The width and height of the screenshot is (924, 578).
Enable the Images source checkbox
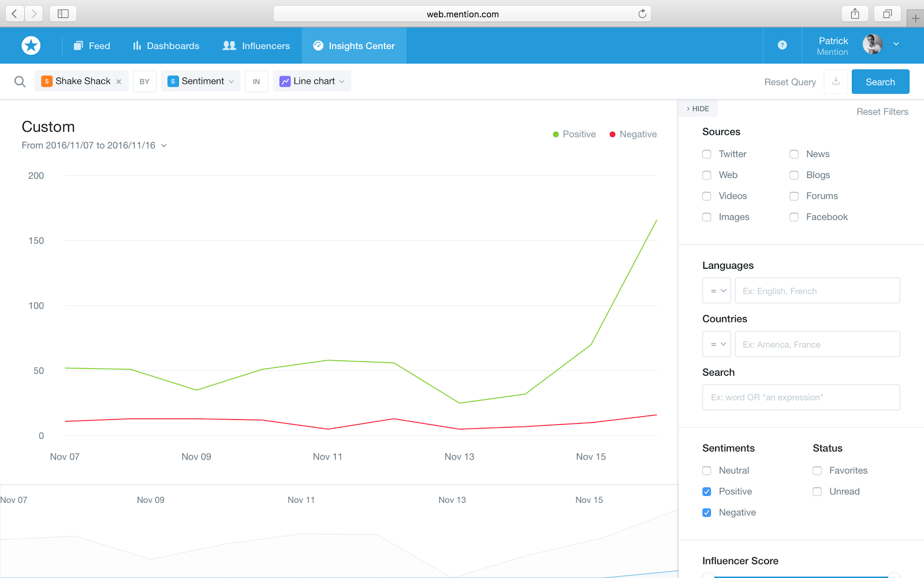pos(707,217)
